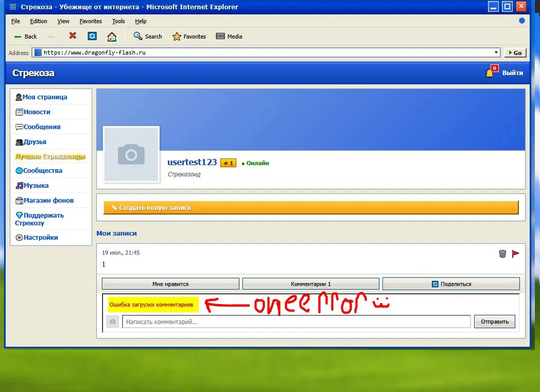Click the red X Stop icon
This screenshot has height=392, width=540.
73,36
